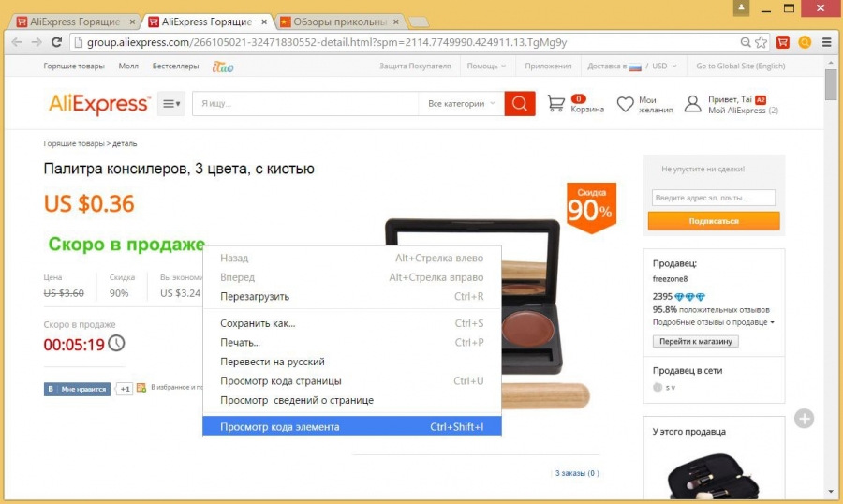This screenshot has width=843, height=504.
Task: Click the email address subscription field
Action: click(x=714, y=198)
